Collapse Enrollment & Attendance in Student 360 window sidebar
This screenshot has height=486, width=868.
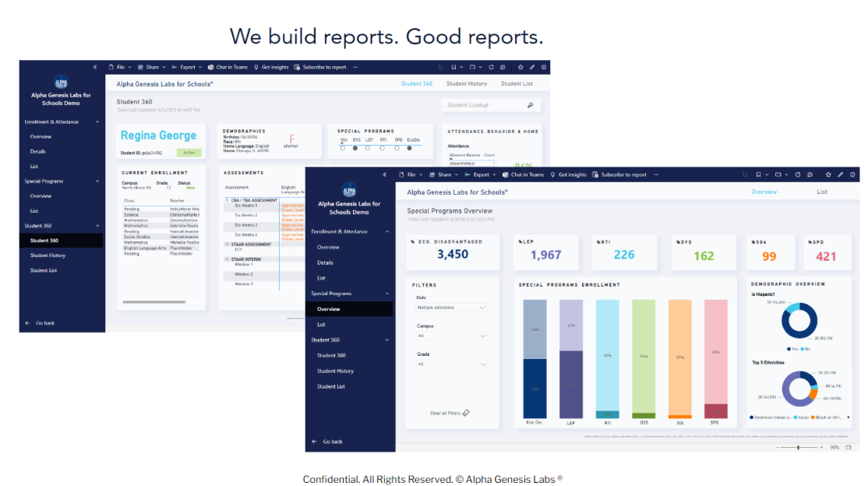click(x=97, y=121)
